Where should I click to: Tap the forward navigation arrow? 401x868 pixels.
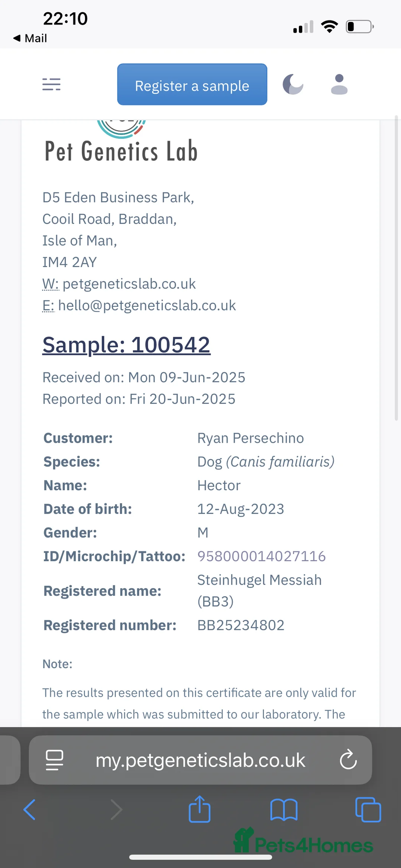click(117, 810)
